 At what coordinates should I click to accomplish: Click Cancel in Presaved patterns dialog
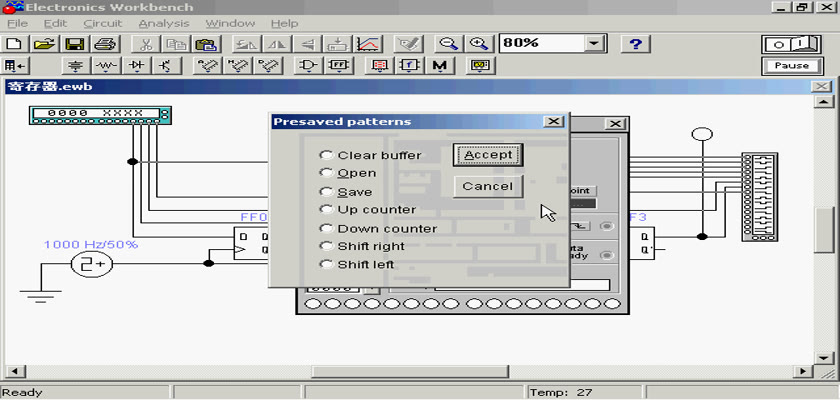pos(487,186)
